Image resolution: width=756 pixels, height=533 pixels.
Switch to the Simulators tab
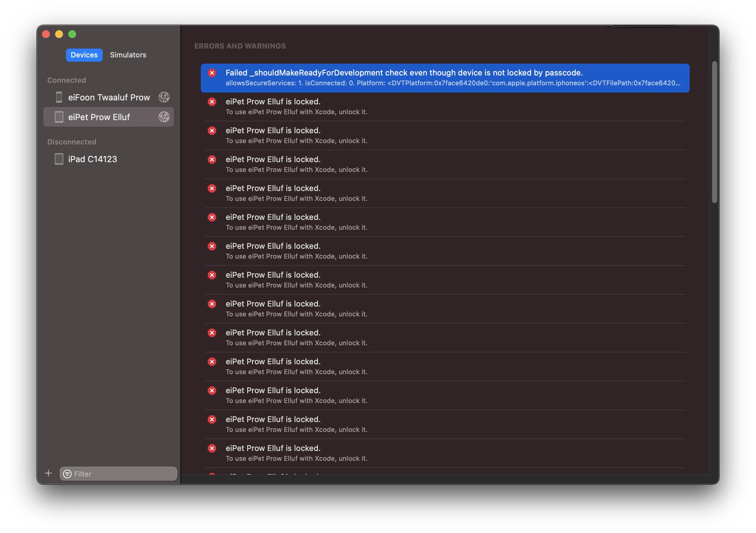pos(128,55)
